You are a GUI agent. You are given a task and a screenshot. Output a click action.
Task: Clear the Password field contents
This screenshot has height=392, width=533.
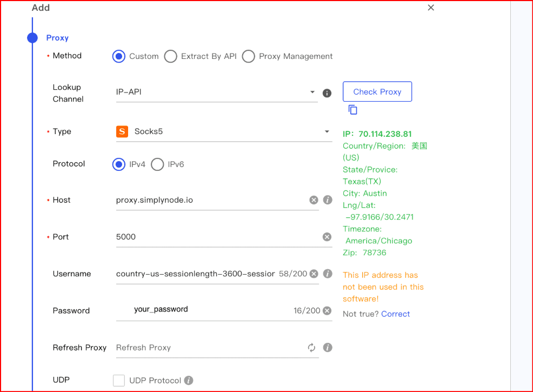327,310
